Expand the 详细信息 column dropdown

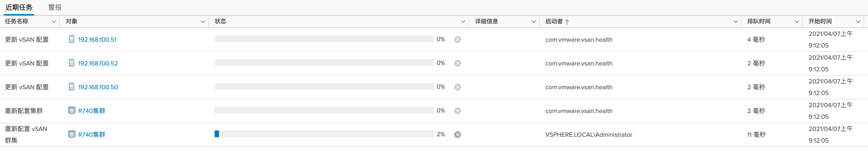pyautogui.click(x=533, y=22)
